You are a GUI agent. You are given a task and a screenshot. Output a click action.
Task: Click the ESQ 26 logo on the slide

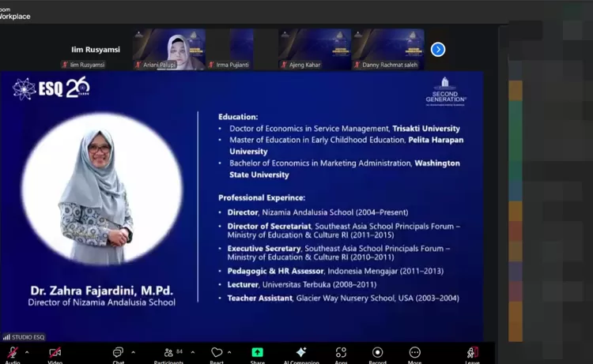51,88
